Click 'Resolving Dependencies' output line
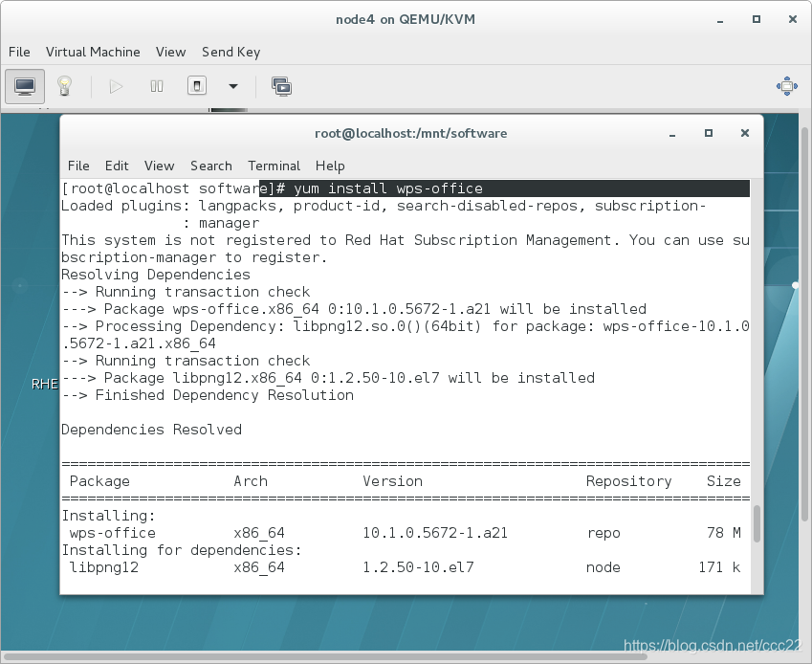812x664 pixels. pos(155,275)
